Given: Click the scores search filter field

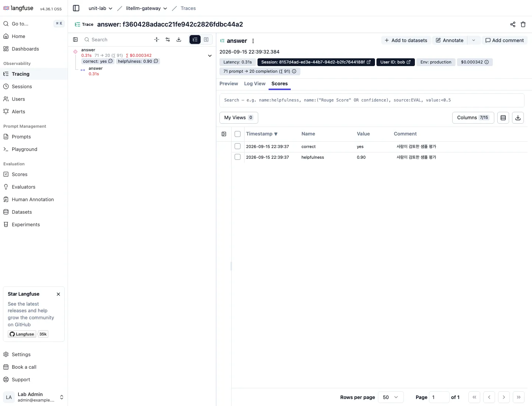Looking at the screenshot, I should coord(372,100).
